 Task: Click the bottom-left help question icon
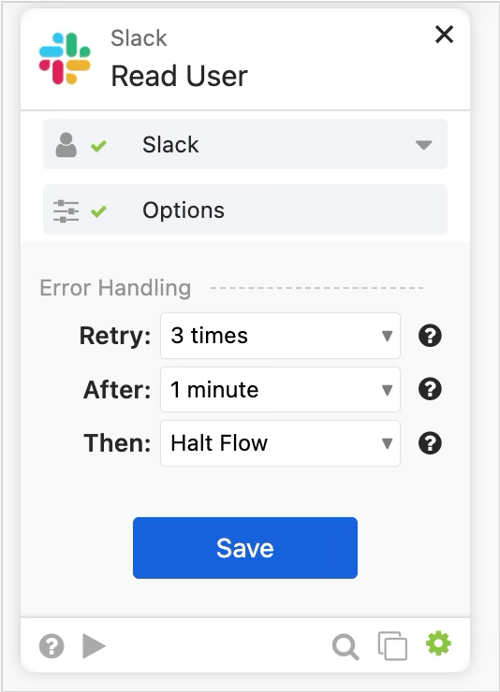pyautogui.click(x=52, y=646)
